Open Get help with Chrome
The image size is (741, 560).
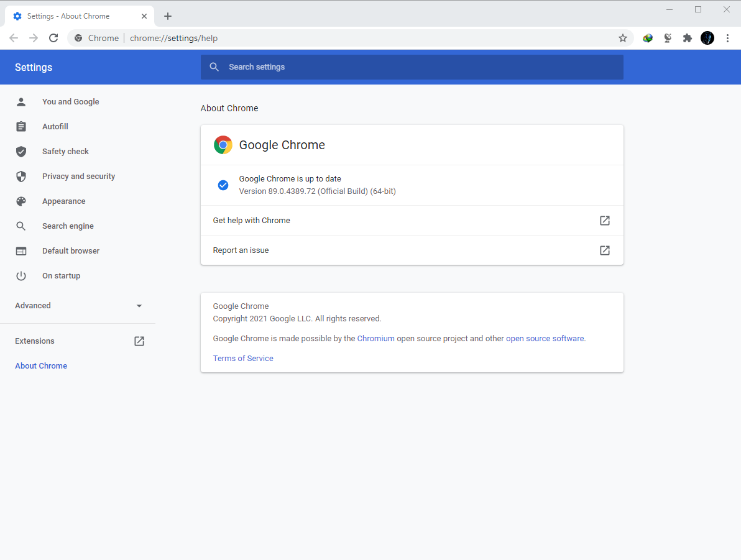pos(412,221)
